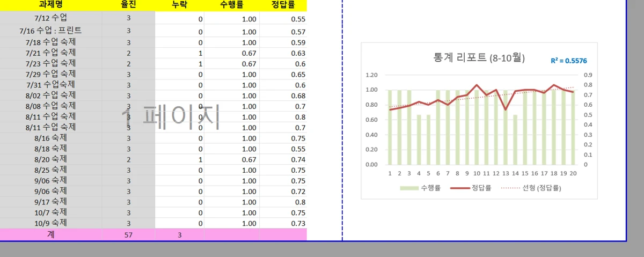Click 0.67 수행률 in the 8/20 숙제 row
The width and height of the screenshot is (644, 257).
click(248, 160)
